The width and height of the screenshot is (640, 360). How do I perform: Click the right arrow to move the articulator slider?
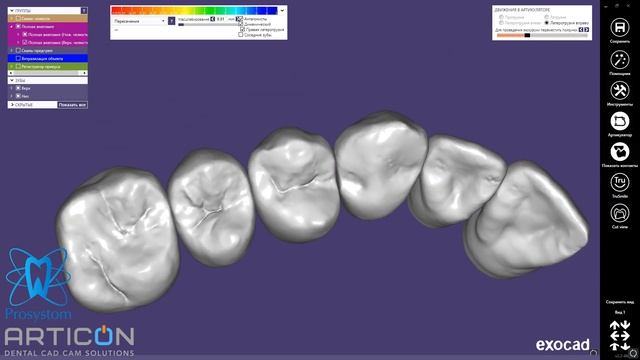click(587, 30)
